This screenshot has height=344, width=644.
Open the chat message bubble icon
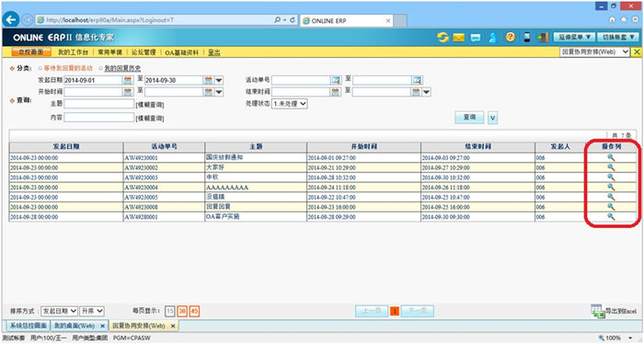click(476, 38)
